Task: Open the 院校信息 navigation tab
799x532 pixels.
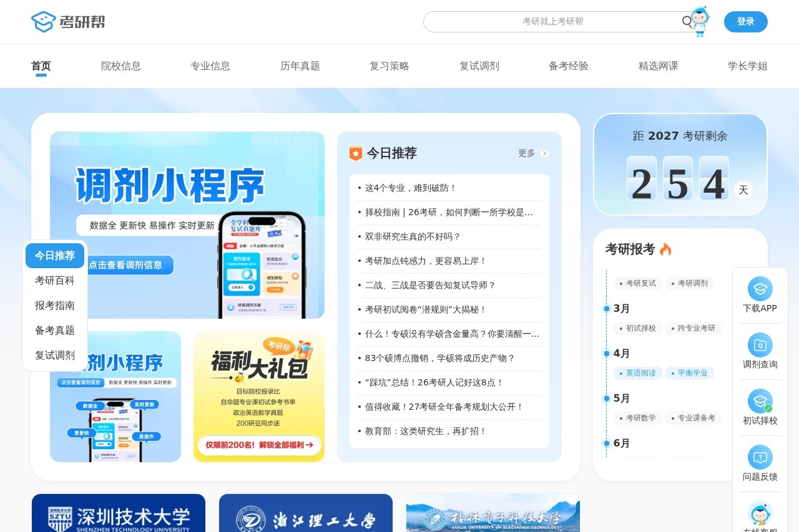Action: point(121,66)
